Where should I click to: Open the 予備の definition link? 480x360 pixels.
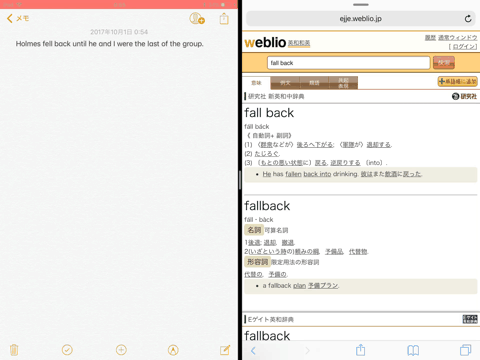pos(278,274)
